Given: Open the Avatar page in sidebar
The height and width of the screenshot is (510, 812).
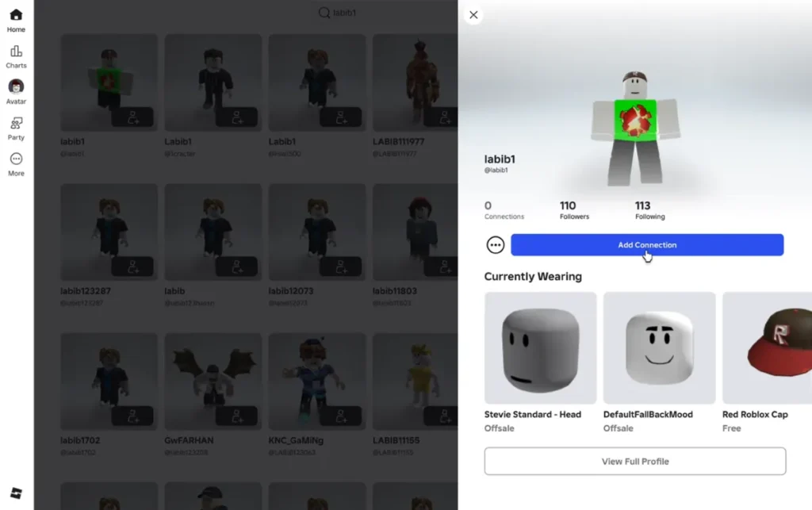Looking at the screenshot, I should [16, 92].
